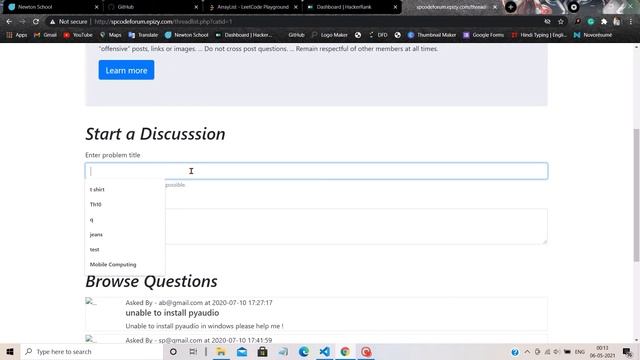Go back using the browser back arrow
The image size is (640, 360).
[x=9, y=22]
